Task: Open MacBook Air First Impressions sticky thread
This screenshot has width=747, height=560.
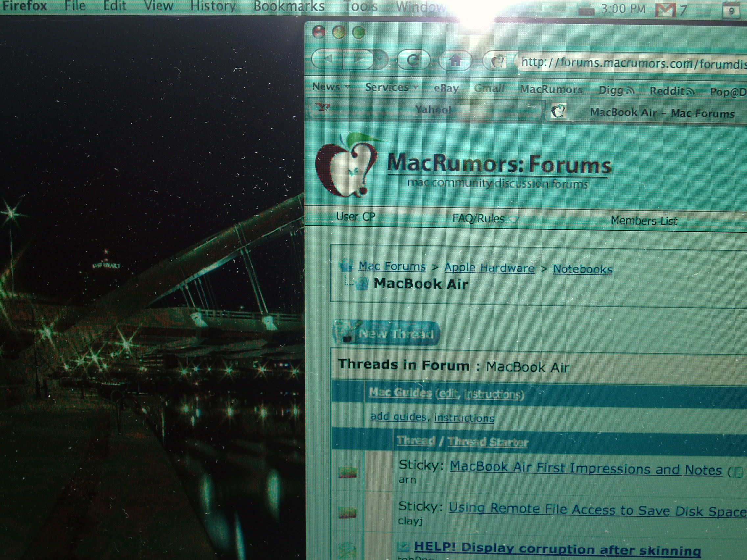Action: pyautogui.click(x=585, y=469)
